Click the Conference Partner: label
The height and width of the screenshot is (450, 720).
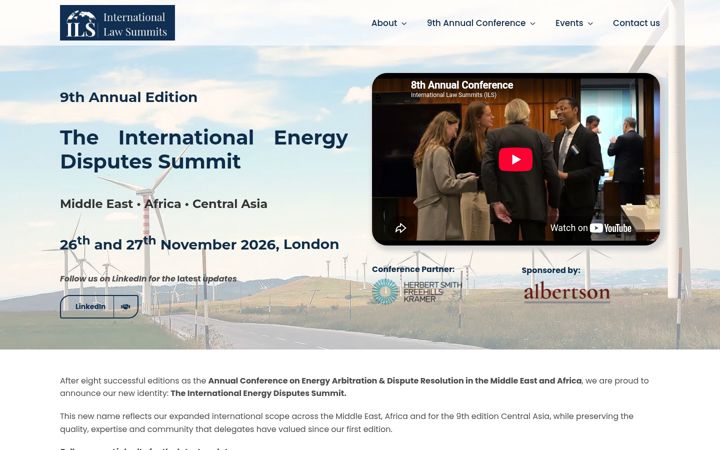click(413, 269)
